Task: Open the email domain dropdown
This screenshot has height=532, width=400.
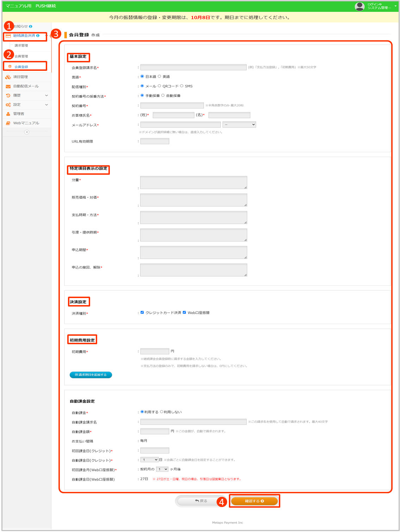Action: pos(239,125)
